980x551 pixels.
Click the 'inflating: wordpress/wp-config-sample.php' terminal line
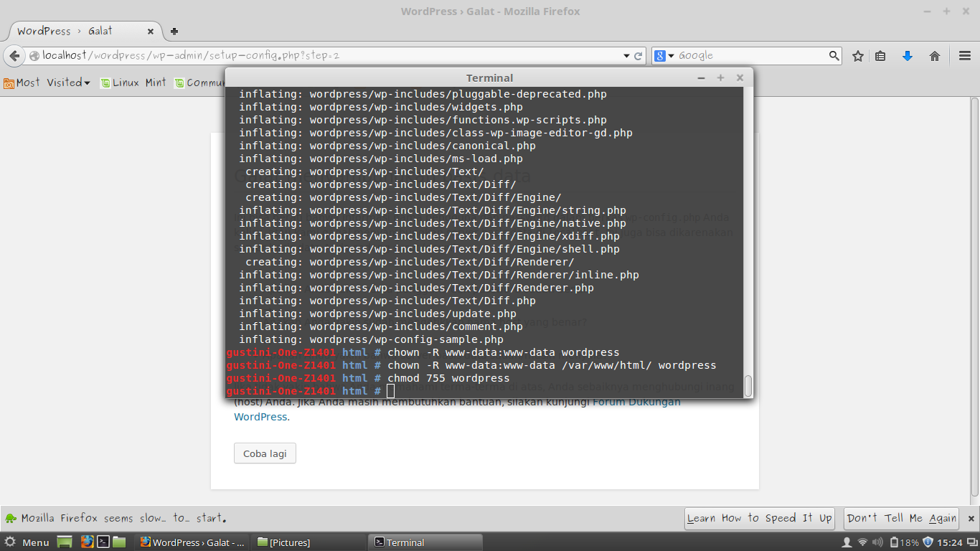pyautogui.click(x=371, y=339)
